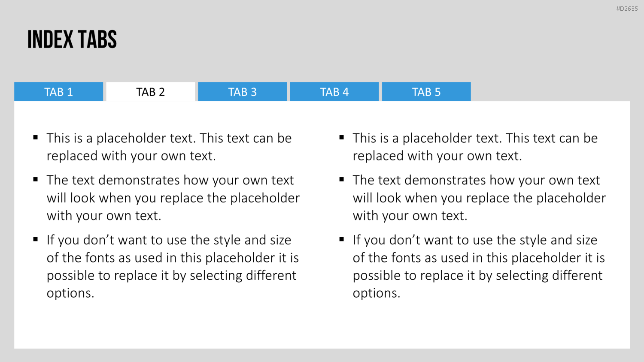Click bullet marker before right 'The text demonstrates'

(342, 180)
